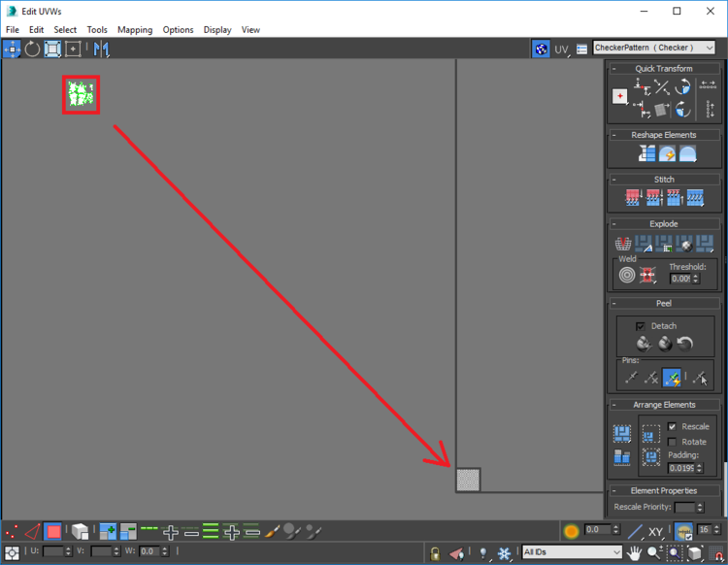Adjust the Weld Threshold spinner arrows
This screenshot has height=565, width=728.
point(696,279)
